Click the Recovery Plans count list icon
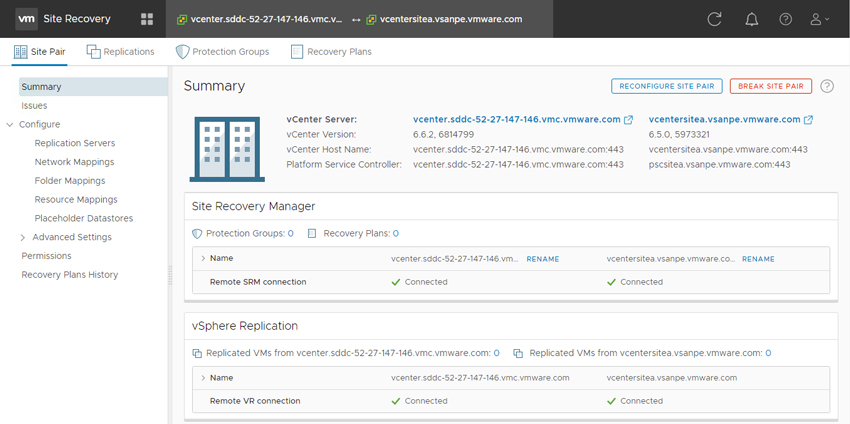The height and width of the screenshot is (424, 850). tap(312, 234)
